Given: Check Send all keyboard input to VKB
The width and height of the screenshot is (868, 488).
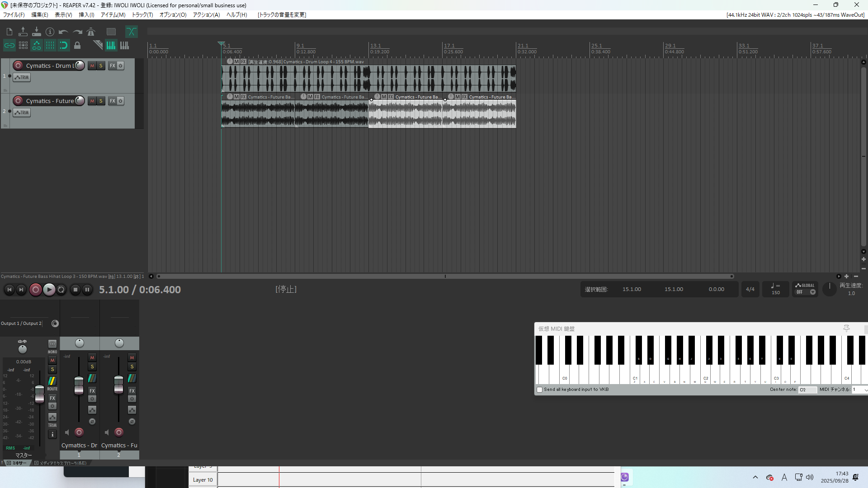Looking at the screenshot, I should point(539,389).
